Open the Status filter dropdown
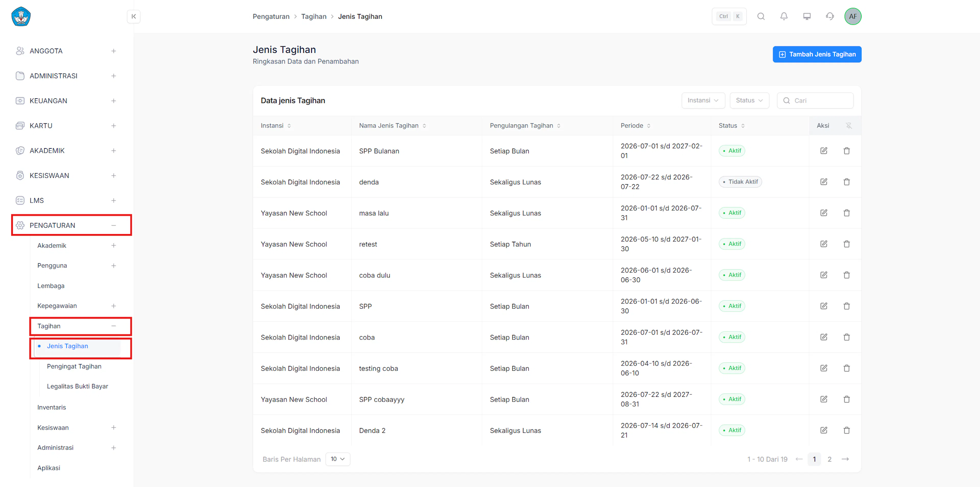This screenshot has width=980, height=487. coord(749,100)
